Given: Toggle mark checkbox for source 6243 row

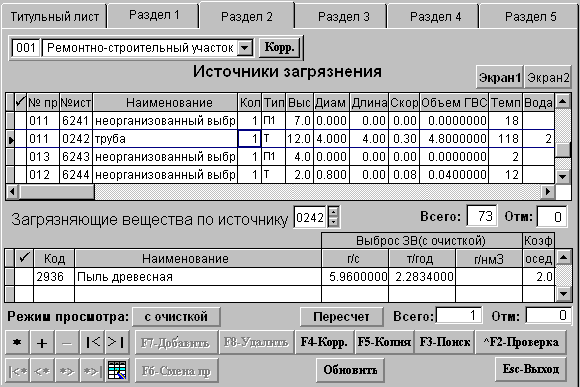Looking at the screenshot, I should pyautogui.click(x=20, y=157).
